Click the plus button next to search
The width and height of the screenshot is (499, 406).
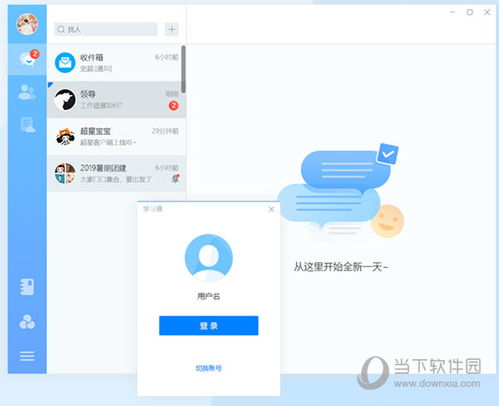(172, 29)
